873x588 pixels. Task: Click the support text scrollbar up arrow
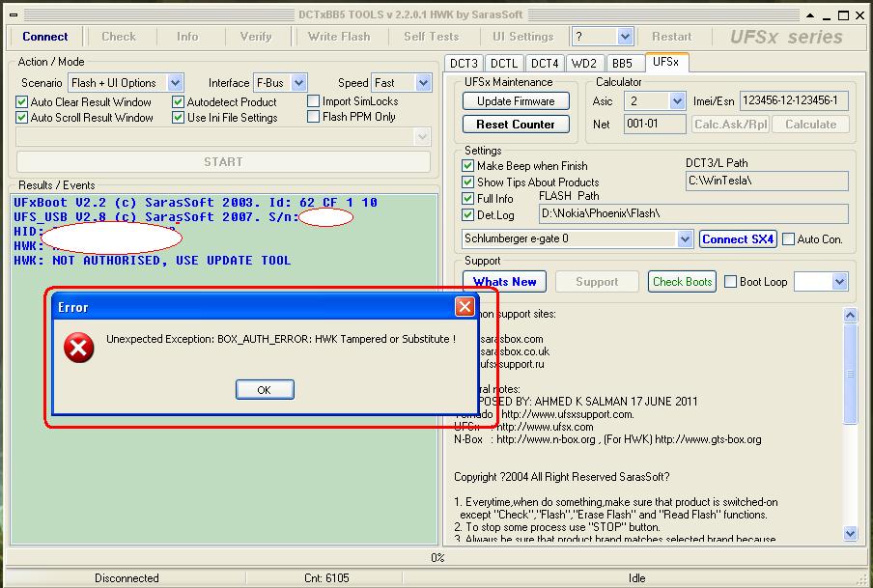click(850, 315)
